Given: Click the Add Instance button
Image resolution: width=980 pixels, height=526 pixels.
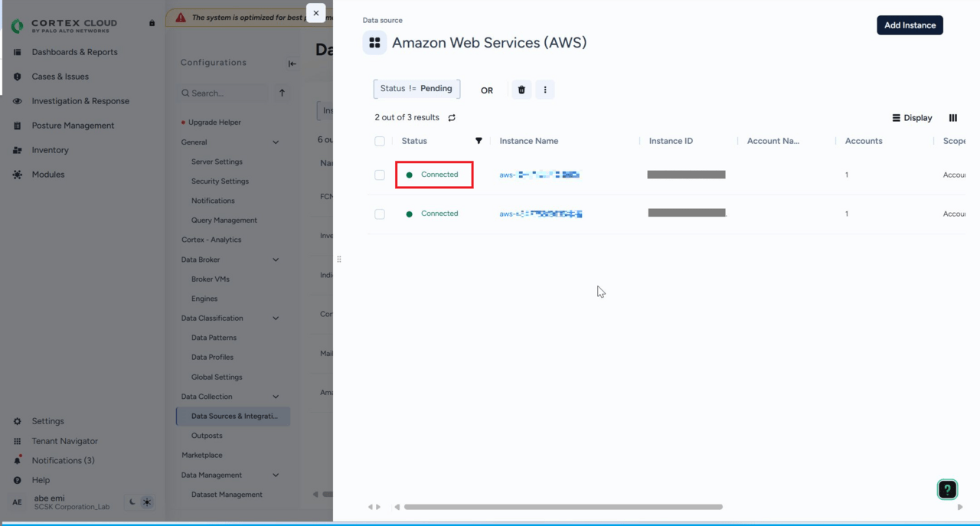Looking at the screenshot, I should [x=910, y=25].
